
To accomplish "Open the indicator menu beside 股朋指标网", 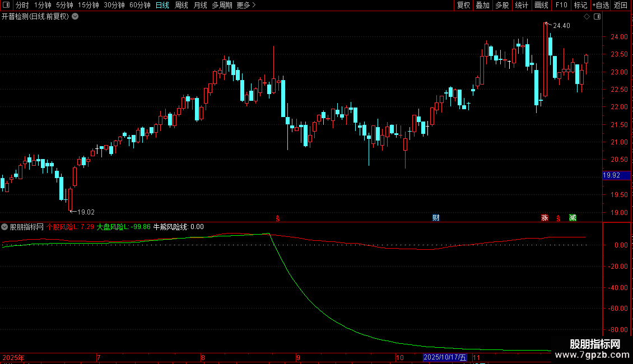I will [4, 227].
